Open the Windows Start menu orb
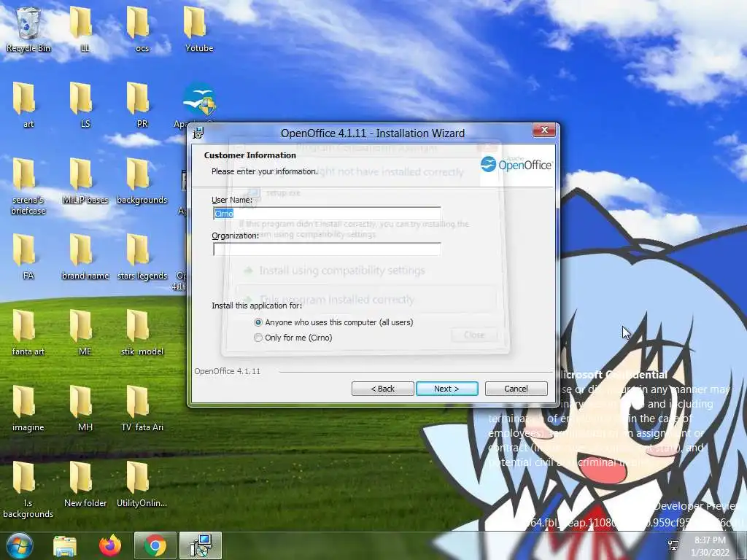This screenshot has height=560, width=747. (20, 545)
